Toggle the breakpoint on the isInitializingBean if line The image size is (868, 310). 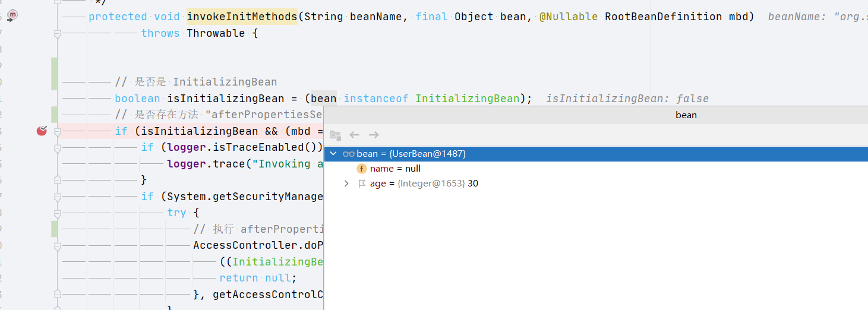coord(42,131)
